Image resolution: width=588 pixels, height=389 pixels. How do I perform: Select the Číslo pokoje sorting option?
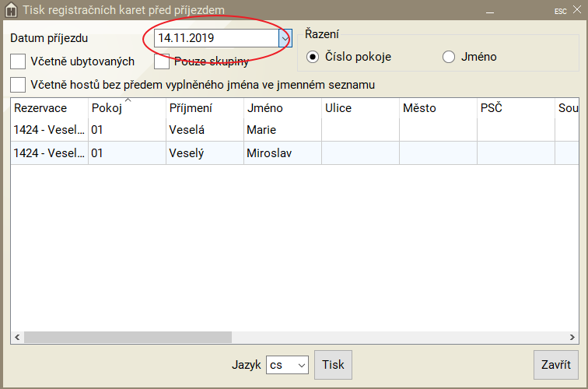[x=313, y=57]
